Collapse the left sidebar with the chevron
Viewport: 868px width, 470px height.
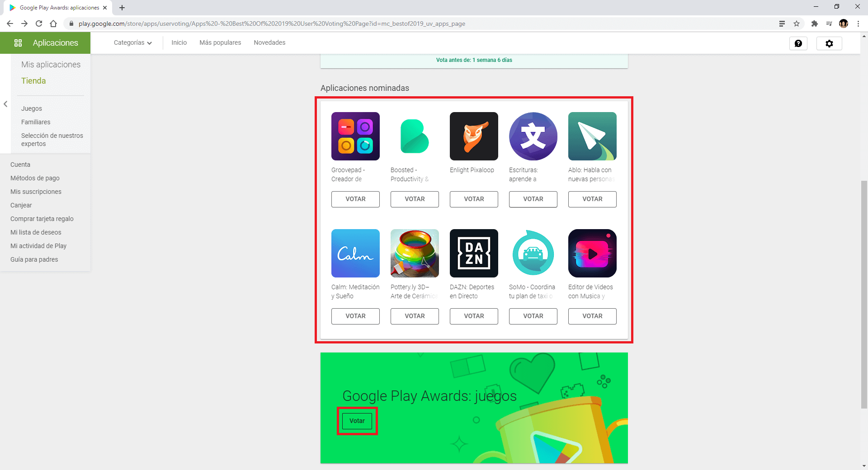pos(5,104)
